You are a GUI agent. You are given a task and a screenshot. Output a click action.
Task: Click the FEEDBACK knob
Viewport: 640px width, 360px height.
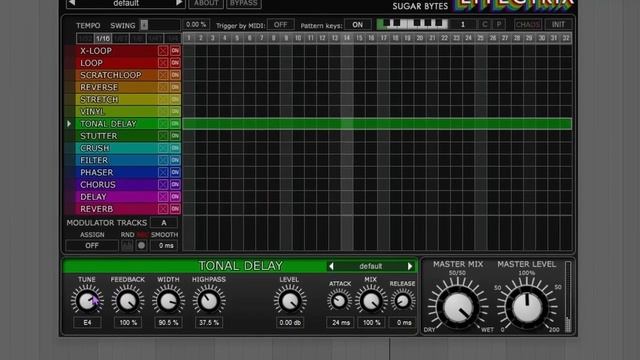point(127,301)
